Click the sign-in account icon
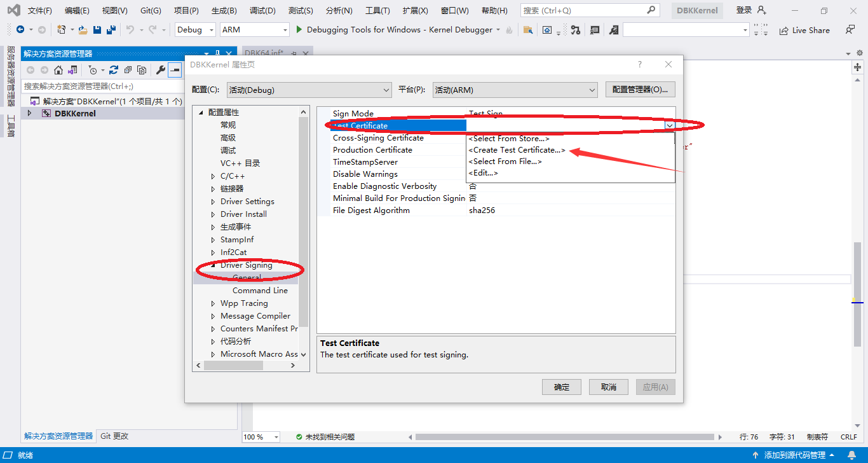 tap(762, 10)
